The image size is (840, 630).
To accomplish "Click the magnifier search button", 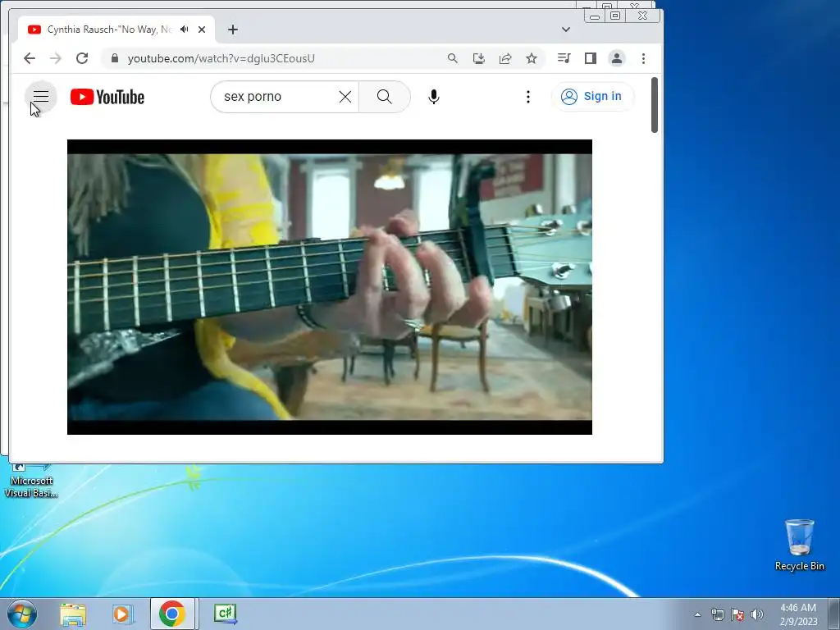I will [384, 97].
